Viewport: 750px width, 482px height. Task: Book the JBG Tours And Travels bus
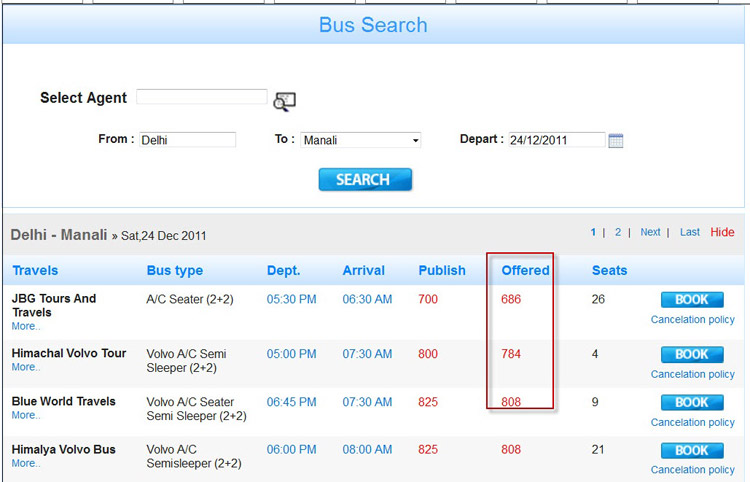[692, 299]
